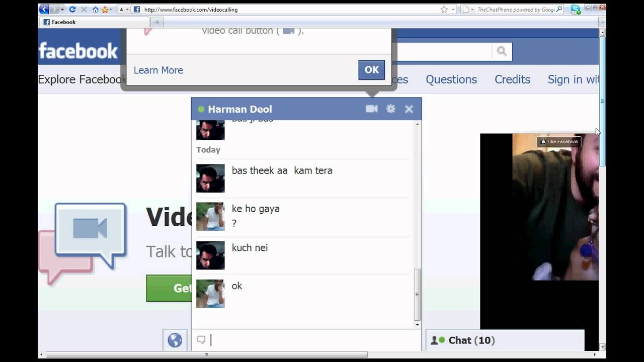Click the Like Facebook button on video
The height and width of the screenshot is (362, 644).
[559, 142]
